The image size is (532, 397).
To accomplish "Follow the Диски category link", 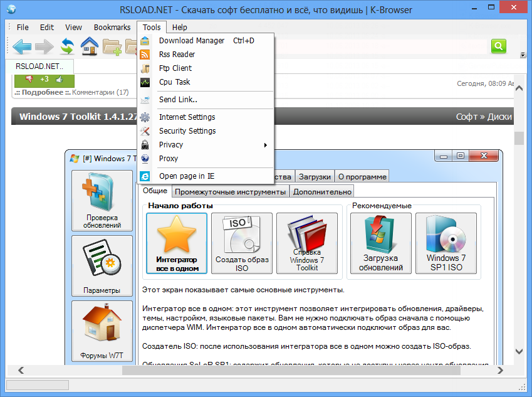I will [x=499, y=117].
